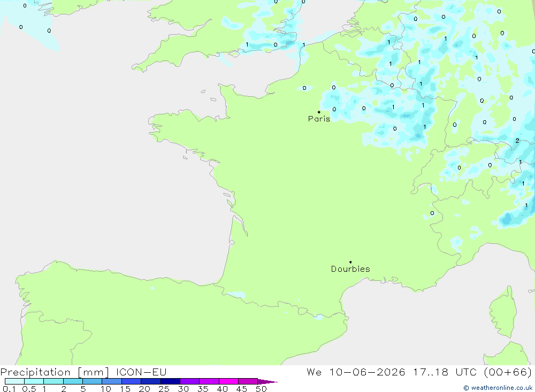The width and height of the screenshot is (535, 392).
Task: Click the Dourbies location label
Action: (x=350, y=269)
